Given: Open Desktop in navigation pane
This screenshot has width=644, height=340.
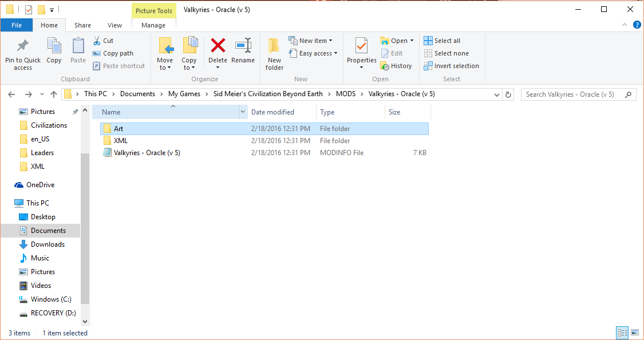Looking at the screenshot, I should point(43,217).
